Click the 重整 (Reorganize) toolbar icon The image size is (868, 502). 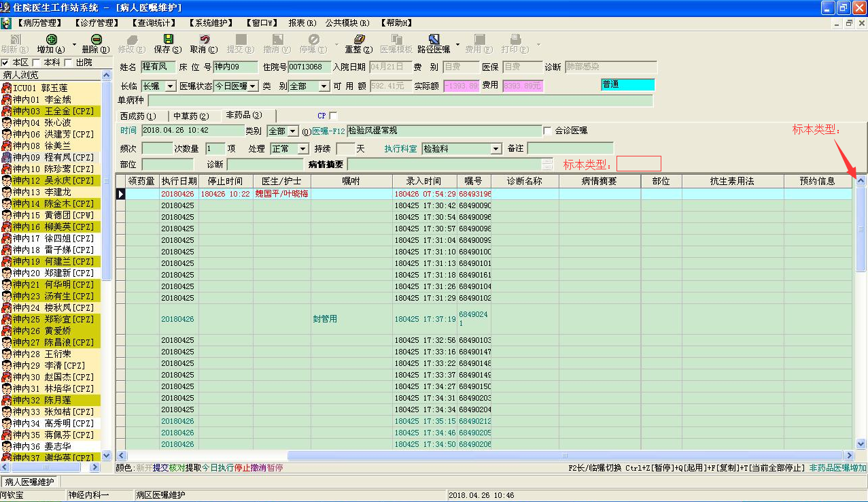coord(359,40)
